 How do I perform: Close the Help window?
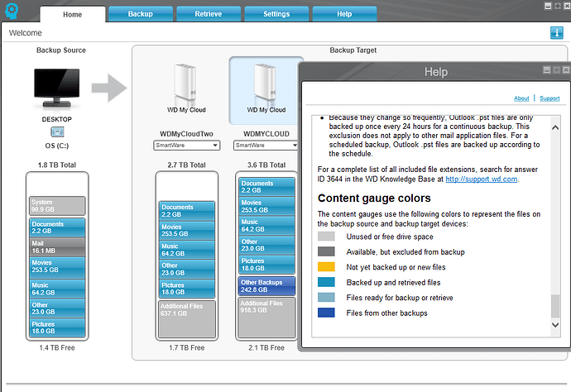(566, 70)
